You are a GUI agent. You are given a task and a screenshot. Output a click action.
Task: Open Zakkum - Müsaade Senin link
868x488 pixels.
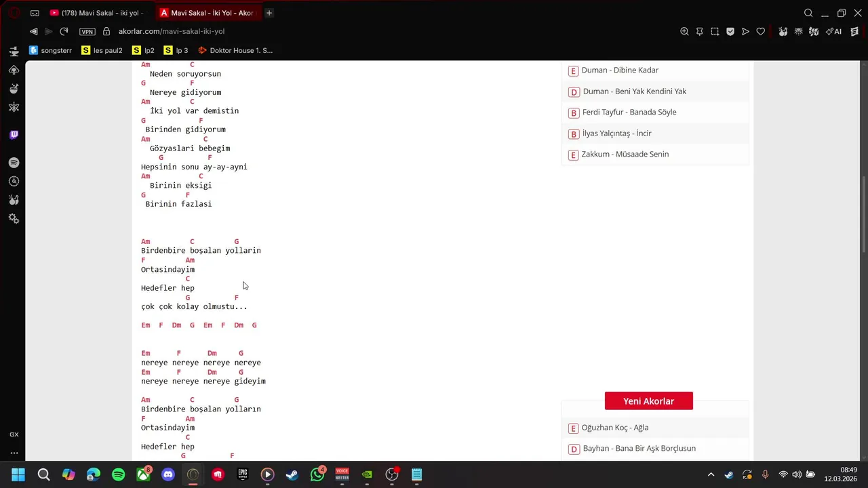point(625,155)
